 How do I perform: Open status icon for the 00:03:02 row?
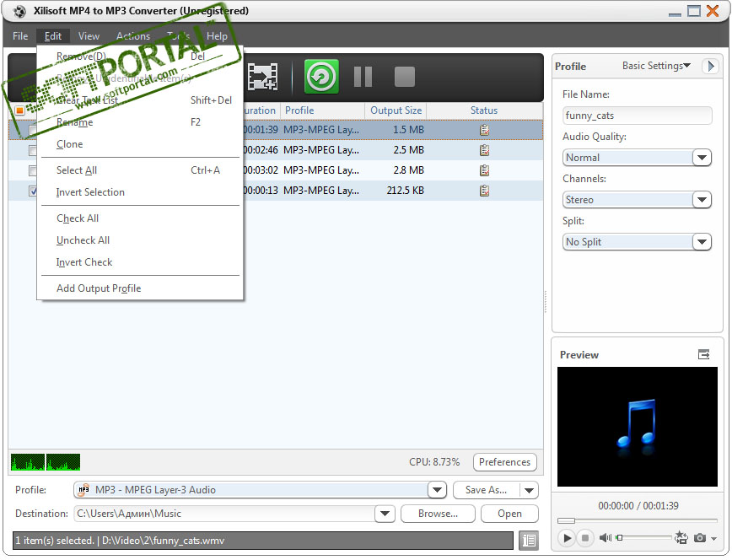pyautogui.click(x=485, y=170)
